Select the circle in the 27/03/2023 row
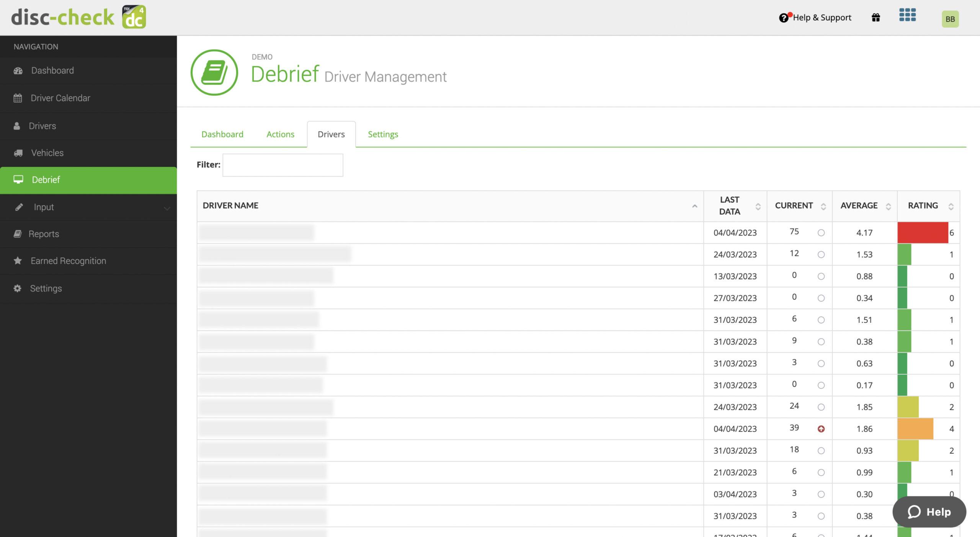980x537 pixels. click(821, 298)
